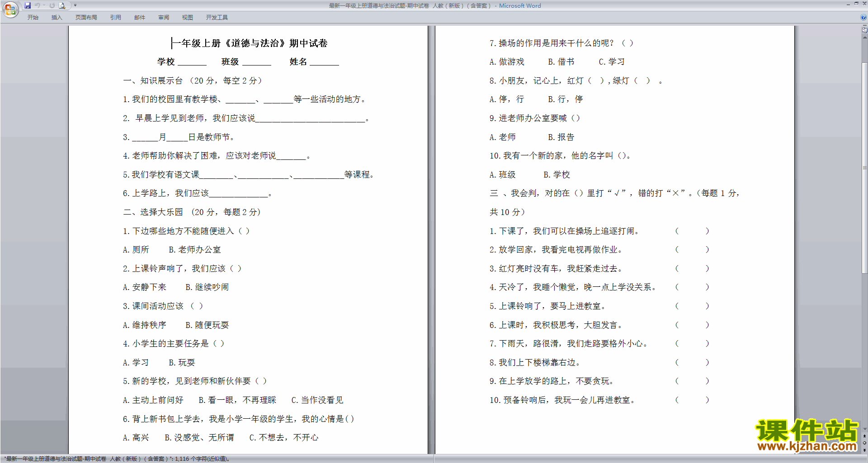Click statement 我们上下楼梯靠右边
Image resolution: width=868 pixels, height=463 pixels.
(x=535, y=362)
